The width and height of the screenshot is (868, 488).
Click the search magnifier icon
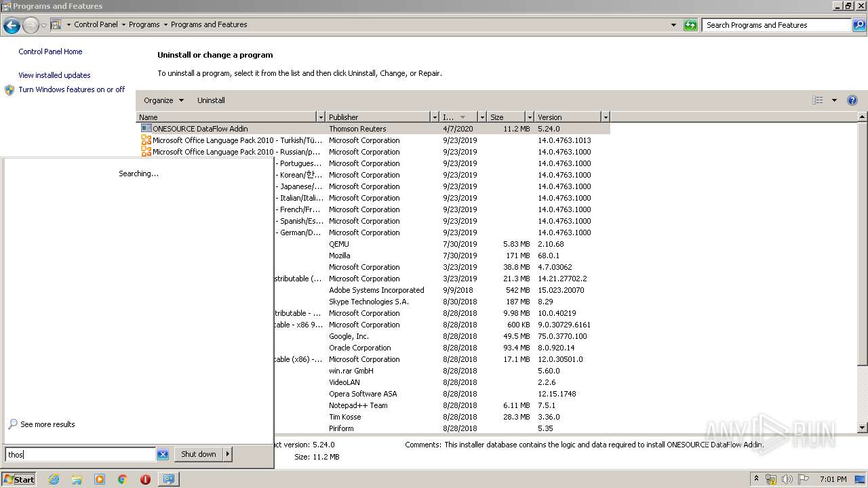[x=859, y=25]
